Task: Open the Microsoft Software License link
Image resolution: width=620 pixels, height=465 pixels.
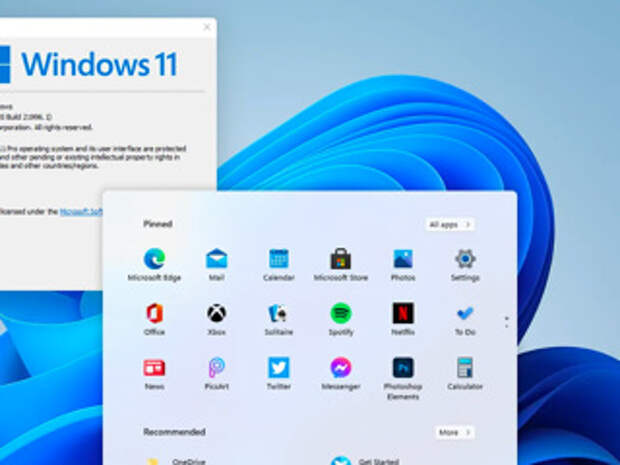Action: click(81, 212)
